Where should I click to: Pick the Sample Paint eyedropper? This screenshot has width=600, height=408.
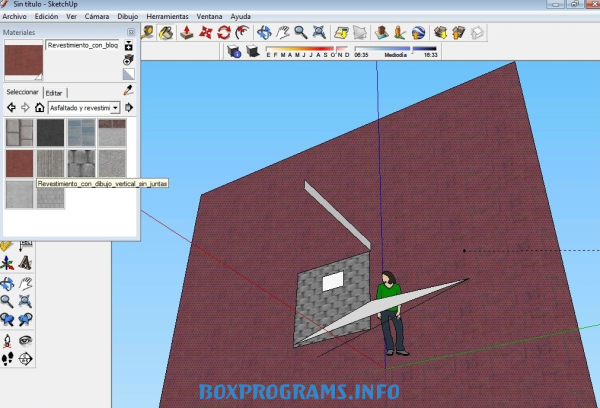(x=128, y=90)
